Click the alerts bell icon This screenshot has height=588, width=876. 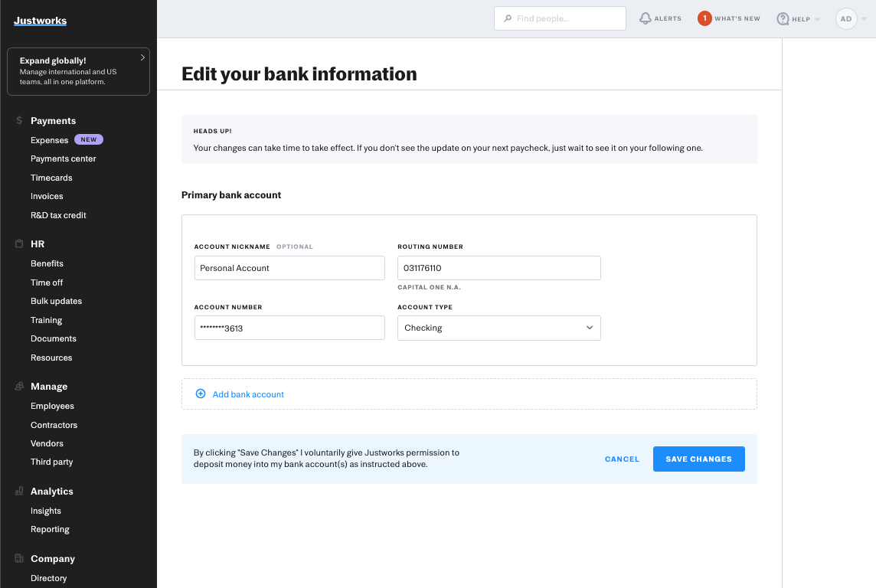click(646, 18)
